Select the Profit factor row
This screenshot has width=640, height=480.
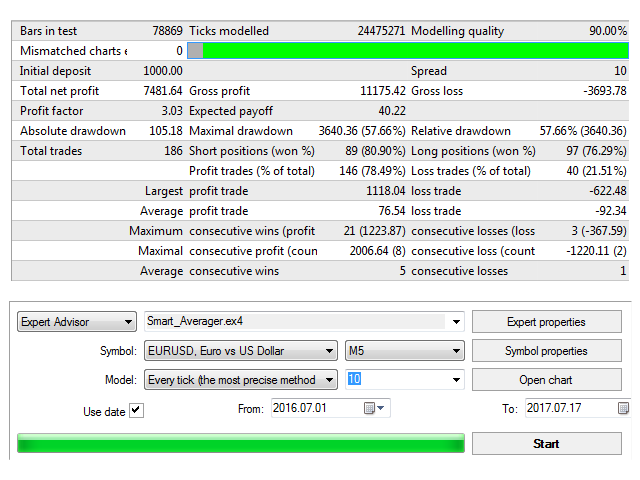pyautogui.click(x=320, y=111)
